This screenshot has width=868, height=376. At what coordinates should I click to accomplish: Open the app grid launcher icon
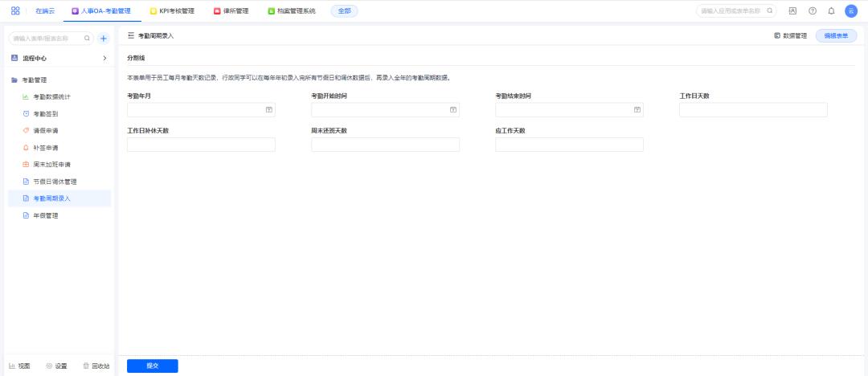pos(15,10)
